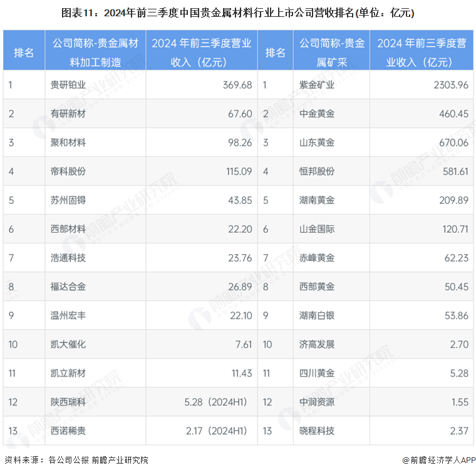
Task: Click the 紫金矿业 company cell
Action: coord(317,85)
